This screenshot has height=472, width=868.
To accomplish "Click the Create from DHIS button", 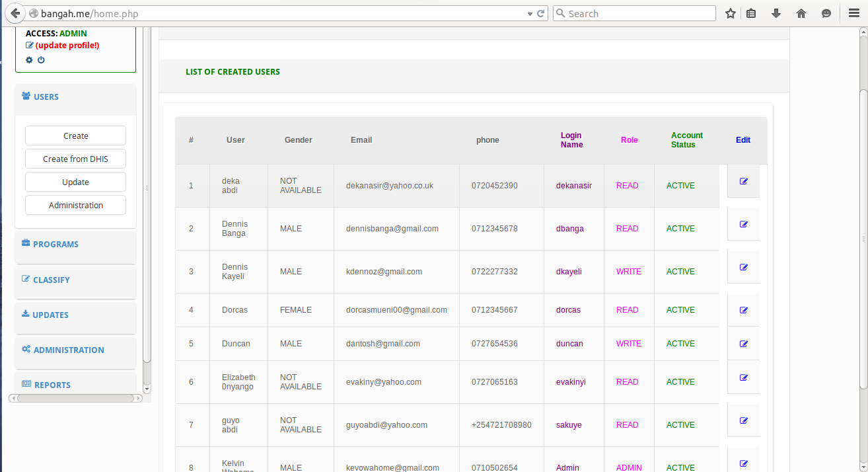I will [75, 159].
